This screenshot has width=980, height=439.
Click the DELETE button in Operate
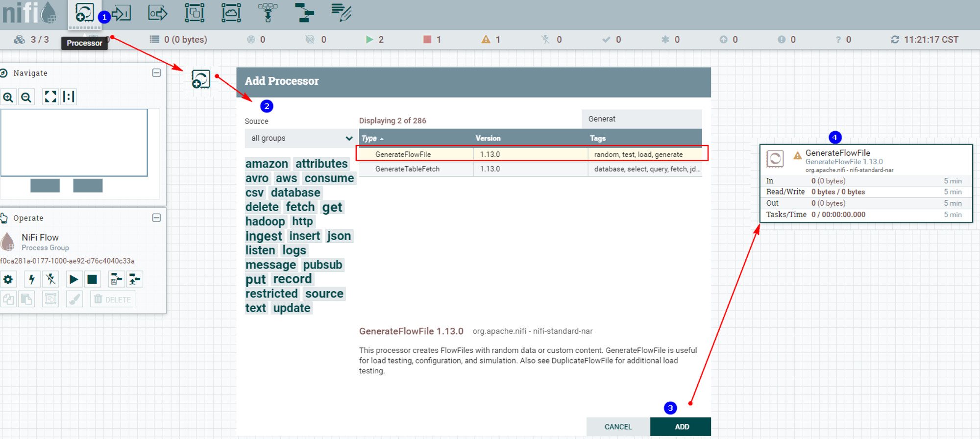(113, 299)
